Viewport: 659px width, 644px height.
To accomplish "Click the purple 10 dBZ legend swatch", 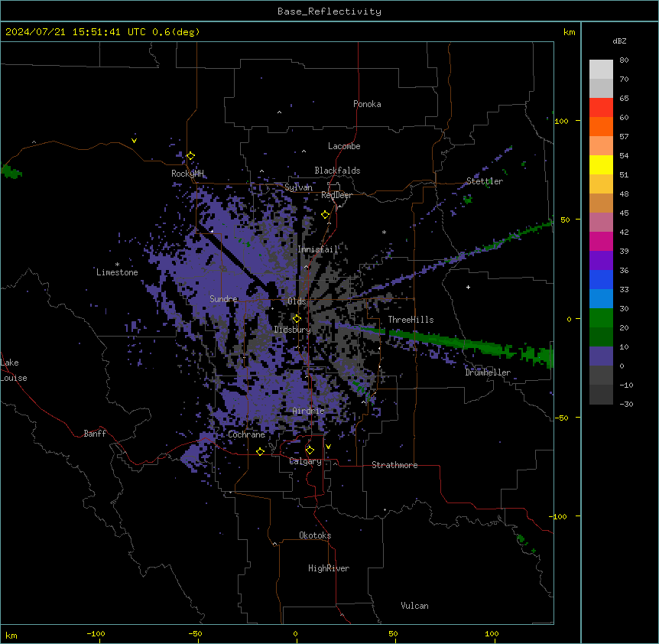I will tap(601, 356).
